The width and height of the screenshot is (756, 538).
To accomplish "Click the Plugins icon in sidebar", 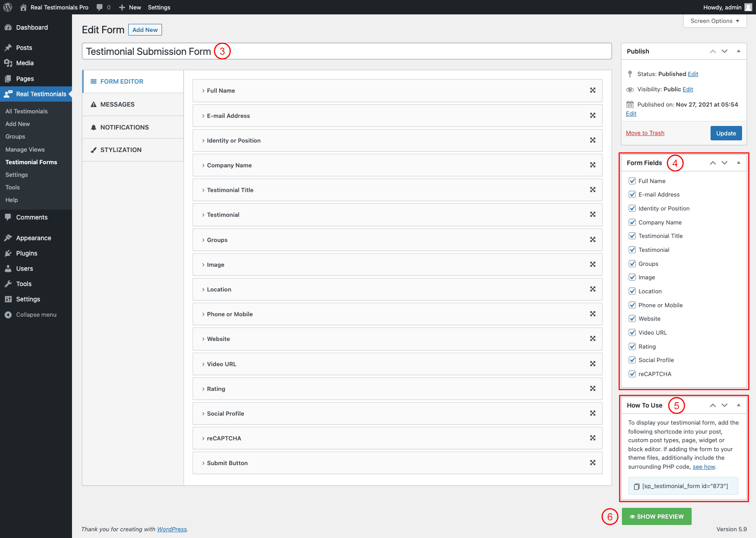I will click(x=8, y=253).
